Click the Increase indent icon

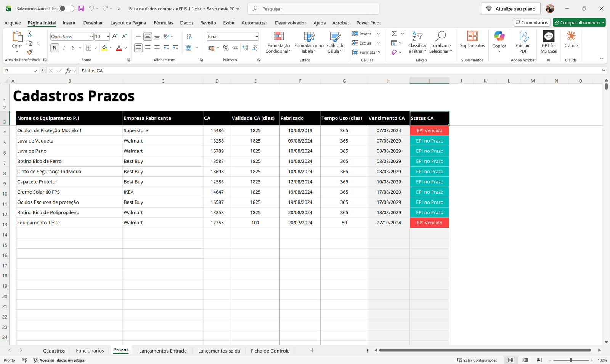(x=175, y=48)
